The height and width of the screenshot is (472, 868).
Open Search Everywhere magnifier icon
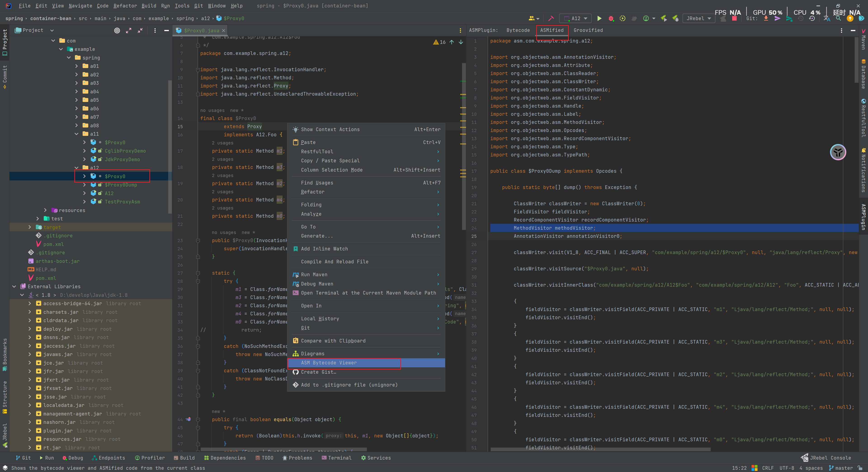838,19
